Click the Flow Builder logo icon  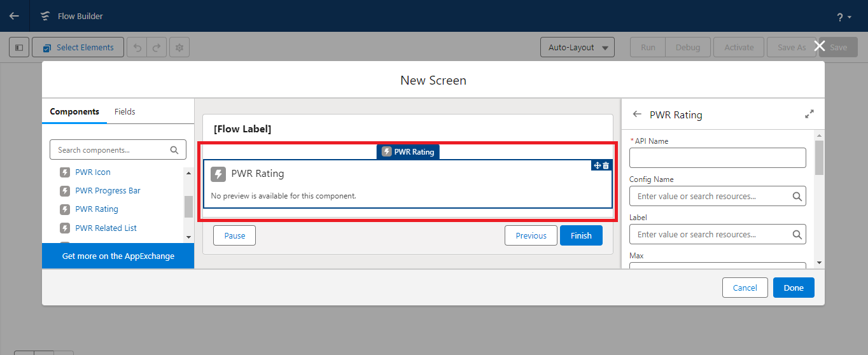coord(45,16)
